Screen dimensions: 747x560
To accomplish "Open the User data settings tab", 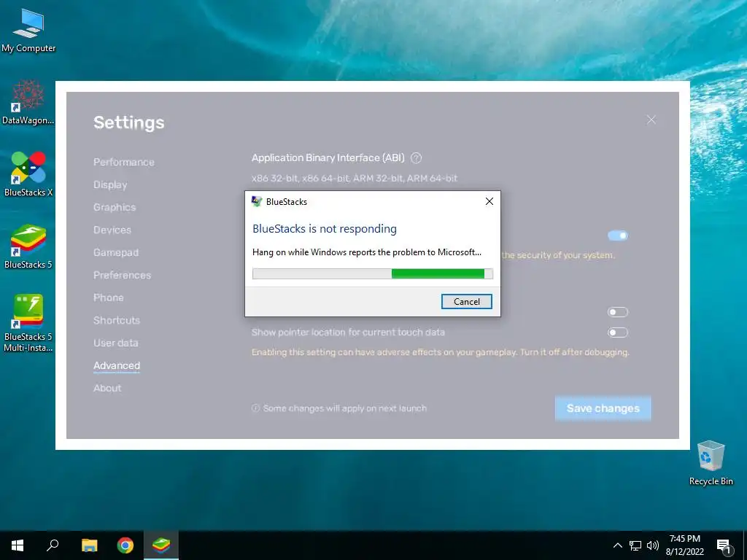I will (116, 343).
